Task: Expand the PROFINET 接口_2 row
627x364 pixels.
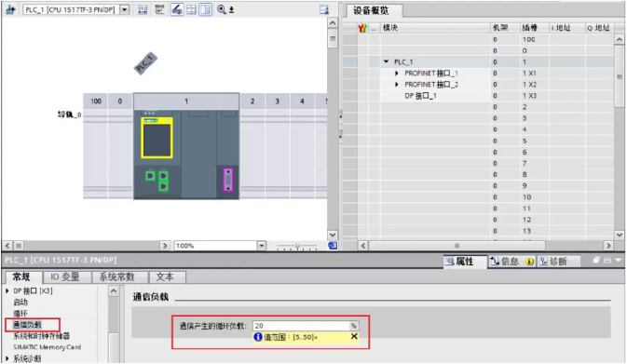Action: [x=396, y=85]
